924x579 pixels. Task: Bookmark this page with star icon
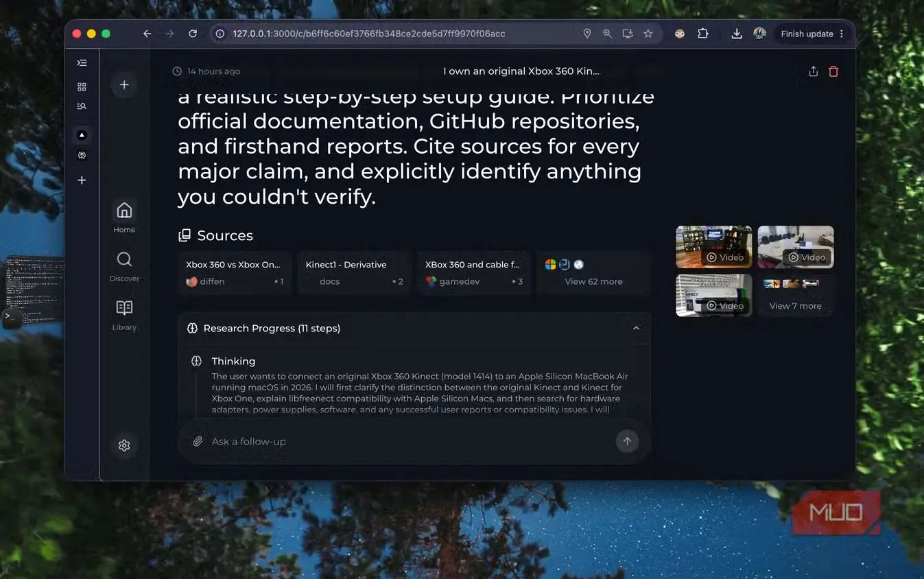[648, 34]
